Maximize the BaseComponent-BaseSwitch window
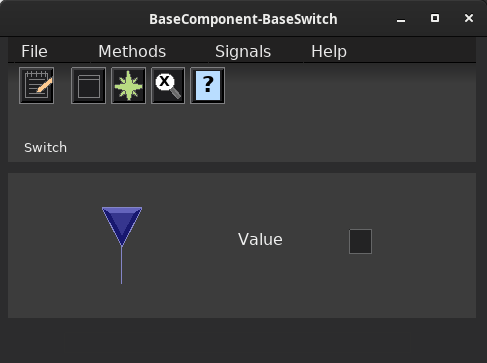487x363 pixels. click(435, 18)
